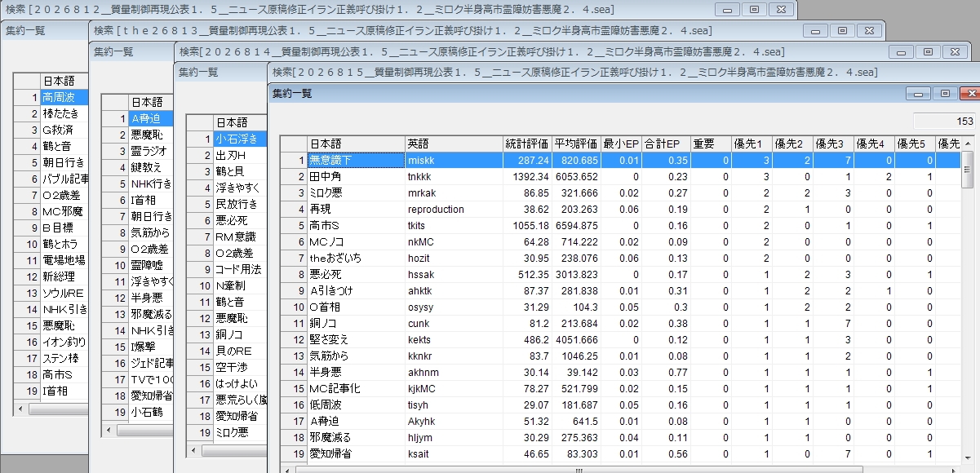Maximize the front 集約一覧 window

click(x=944, y=94)
